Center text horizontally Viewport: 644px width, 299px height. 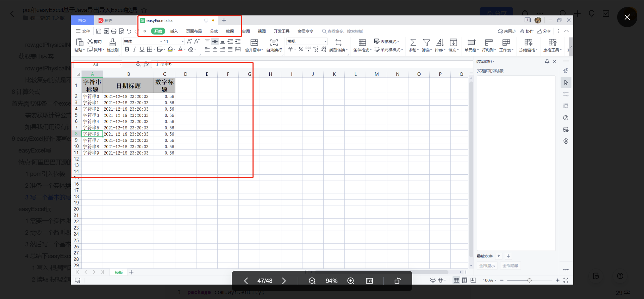coord(215,49)
